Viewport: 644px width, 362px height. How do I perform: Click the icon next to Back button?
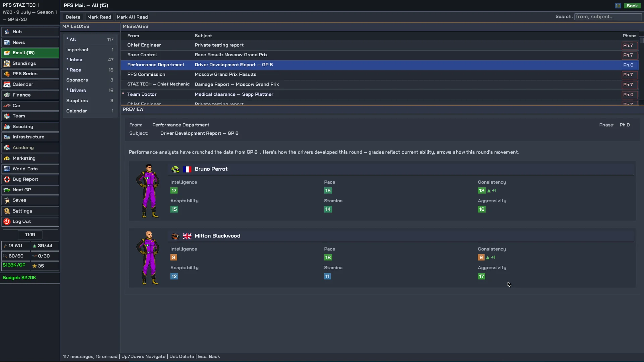[x=618, y=6]
